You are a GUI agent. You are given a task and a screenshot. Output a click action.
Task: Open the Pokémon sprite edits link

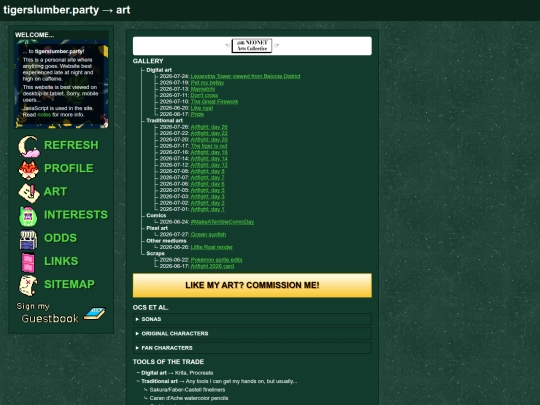216,260
